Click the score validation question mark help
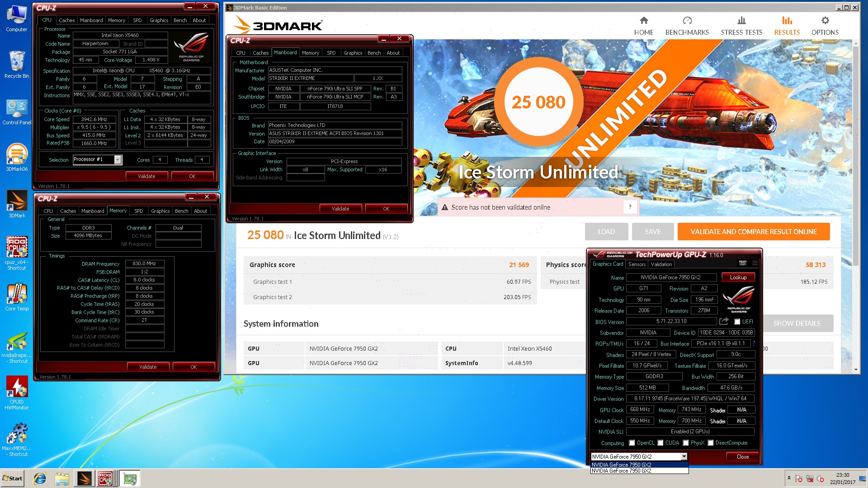Viewport: 868px width, 488px height. tap(630, 207)
